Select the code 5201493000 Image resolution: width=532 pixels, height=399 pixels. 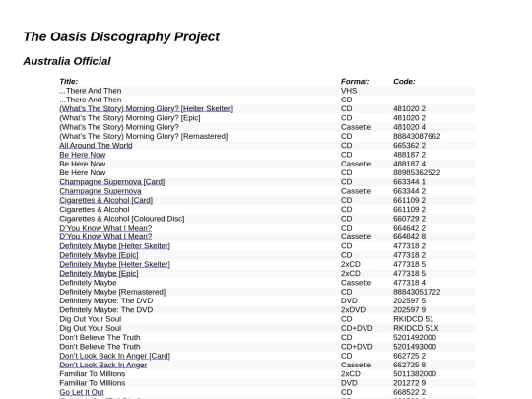415,347
